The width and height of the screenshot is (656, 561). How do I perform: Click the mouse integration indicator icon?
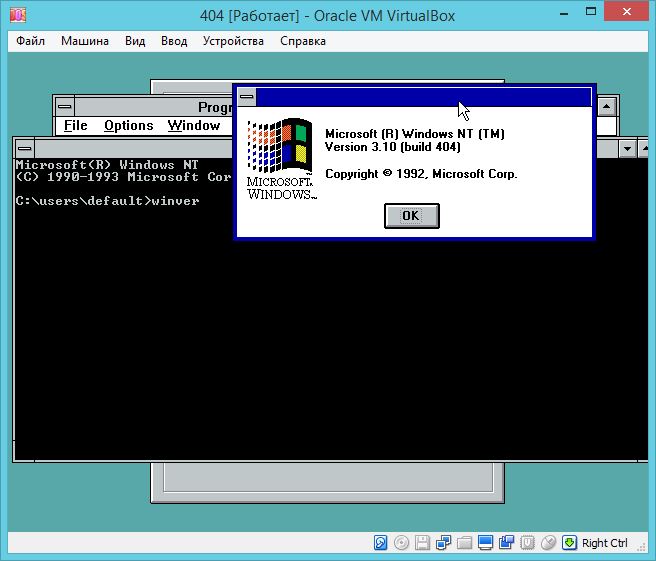pos(548,543)
